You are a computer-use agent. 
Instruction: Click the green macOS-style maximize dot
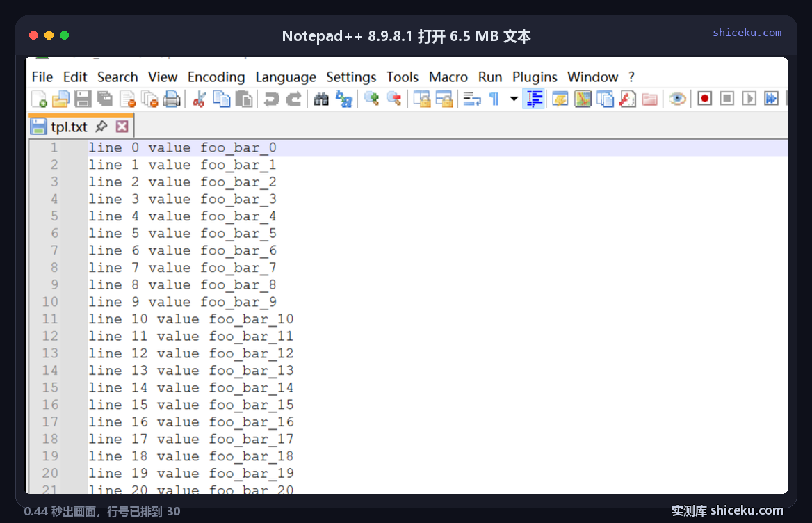(64, 35)
